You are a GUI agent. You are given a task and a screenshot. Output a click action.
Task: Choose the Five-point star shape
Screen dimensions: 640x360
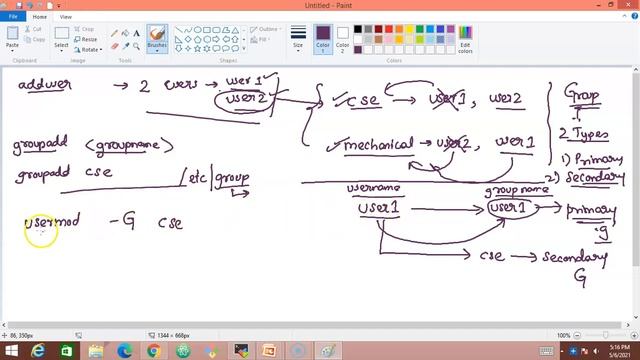(x=198, y=48)
